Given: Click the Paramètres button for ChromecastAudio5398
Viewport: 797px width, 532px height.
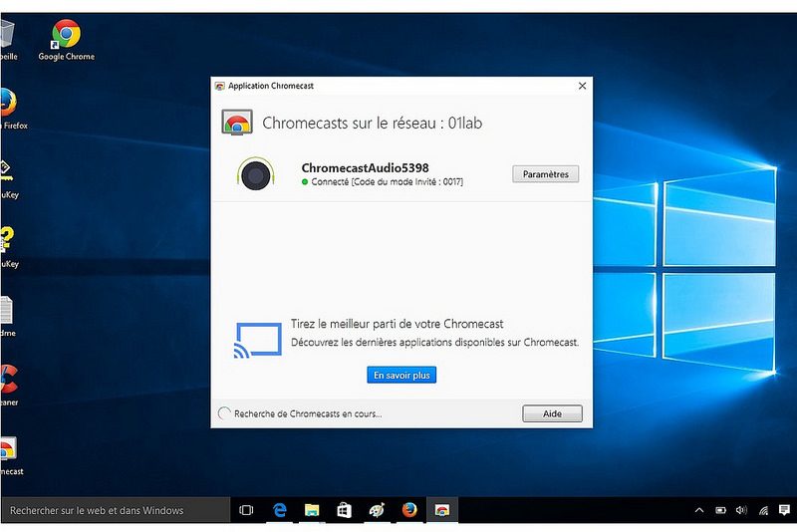Looking at the screenshot, I should [545, 174].
